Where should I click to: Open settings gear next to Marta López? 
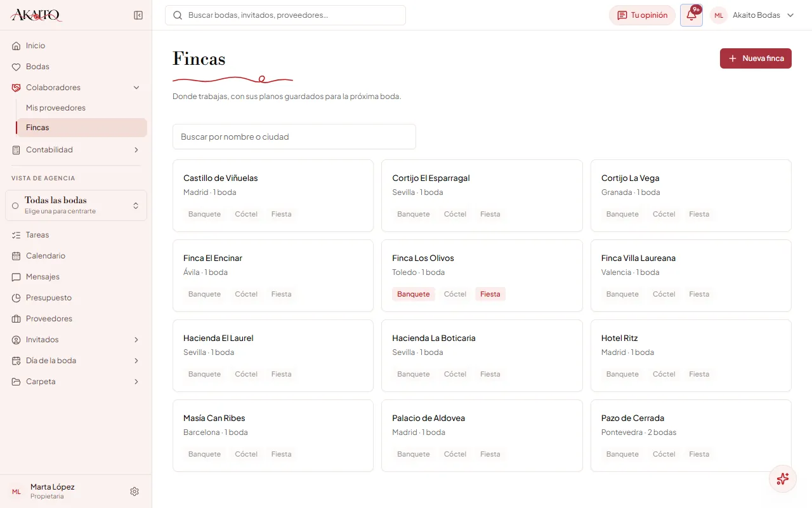coord(134,491)
